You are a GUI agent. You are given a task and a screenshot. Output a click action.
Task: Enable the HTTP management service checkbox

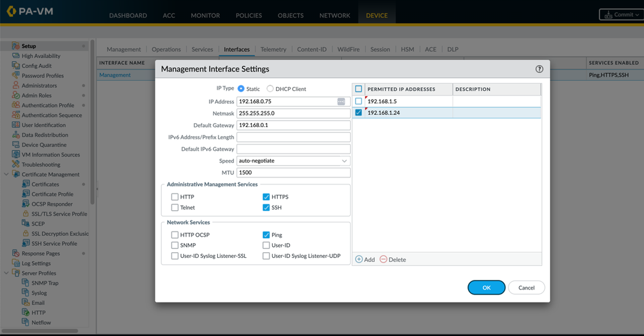click(175, 197)
